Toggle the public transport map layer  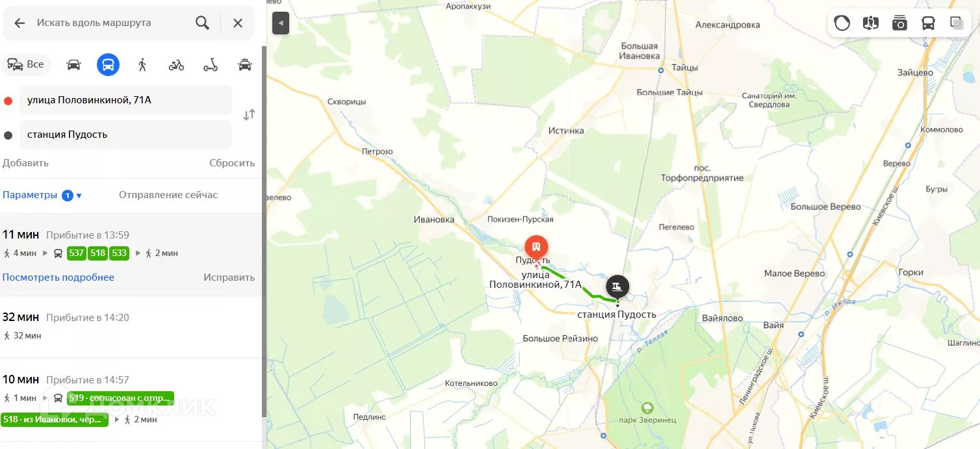(928, 23)
